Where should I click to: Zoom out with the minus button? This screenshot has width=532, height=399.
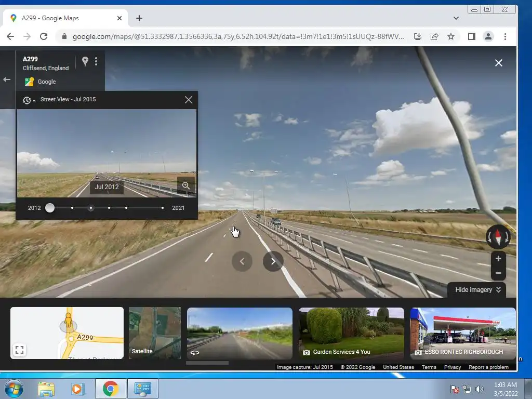pyautogui.click(x=498, y=273)
